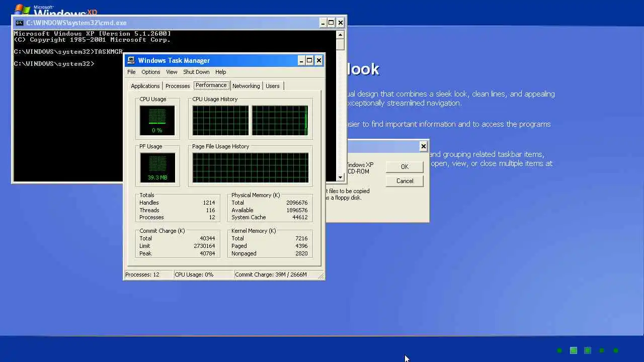This screenshot has width=644, height=362.
Task: Click Commit Charge Limit value 2730164
Action: (204, 246)
